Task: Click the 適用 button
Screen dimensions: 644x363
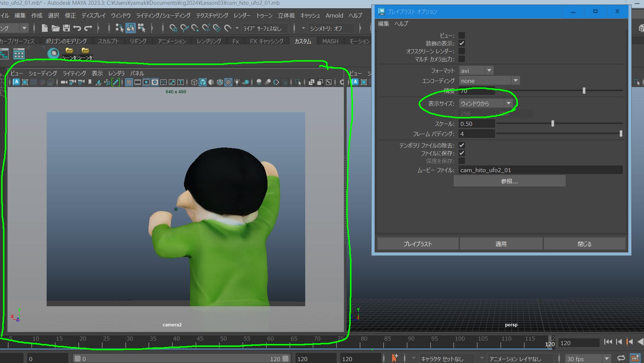Action: click(501, 243)
